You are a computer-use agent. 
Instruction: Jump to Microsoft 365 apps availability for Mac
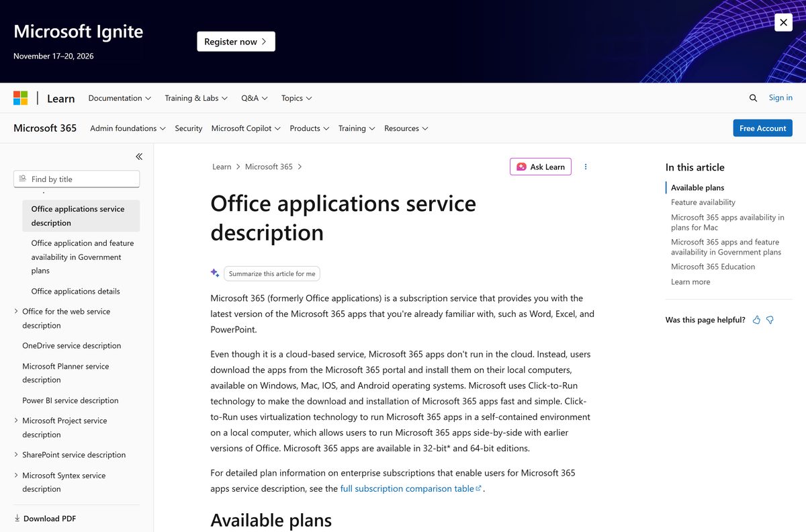click(x=727, y=222)
